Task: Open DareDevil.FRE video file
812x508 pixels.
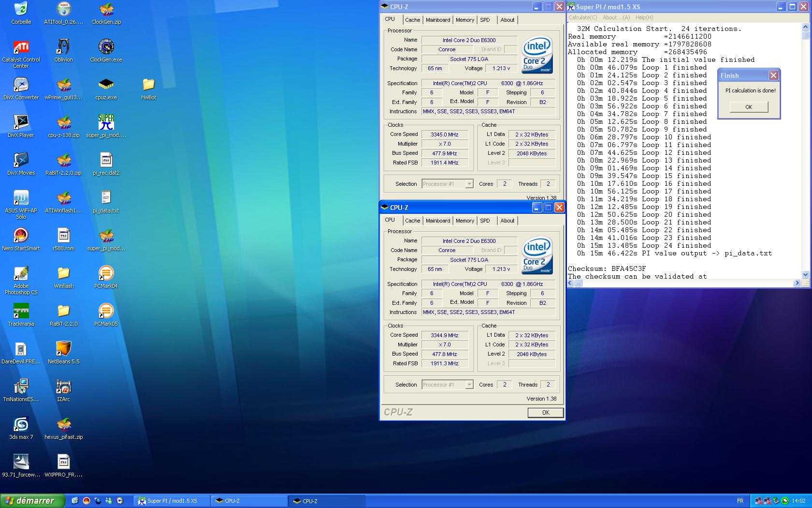Action: 21,348
